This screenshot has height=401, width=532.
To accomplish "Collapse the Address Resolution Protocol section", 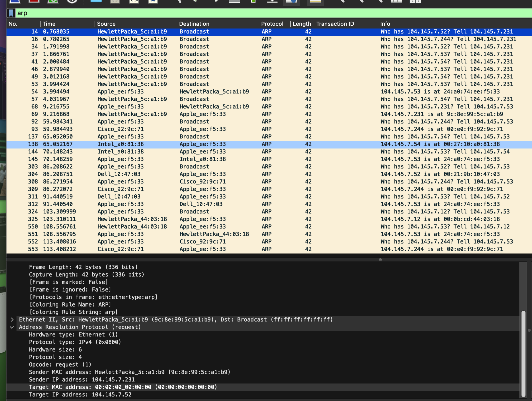I will pyautogui.click(x=12, y=327).
